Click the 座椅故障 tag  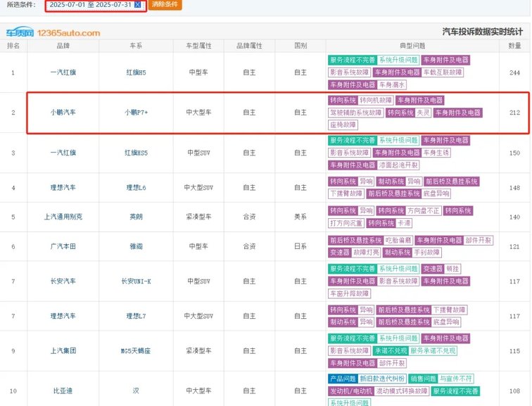[x=343, y=125]
